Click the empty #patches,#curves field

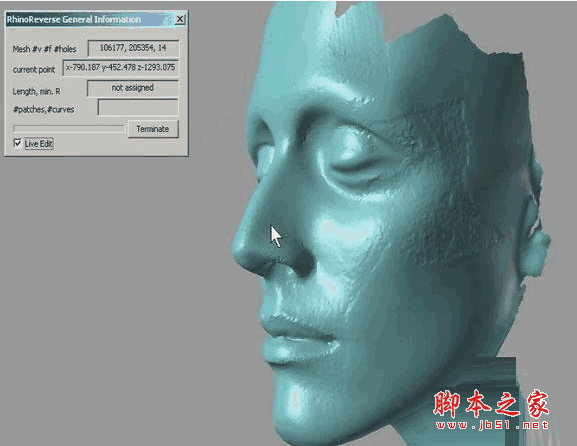tap(138, 108)
